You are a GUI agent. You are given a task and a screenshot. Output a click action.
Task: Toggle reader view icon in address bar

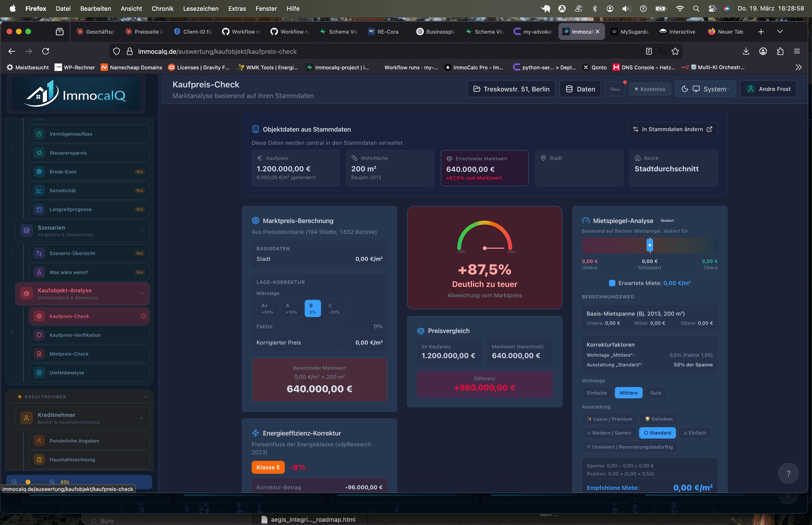click(x=649, y=51)
